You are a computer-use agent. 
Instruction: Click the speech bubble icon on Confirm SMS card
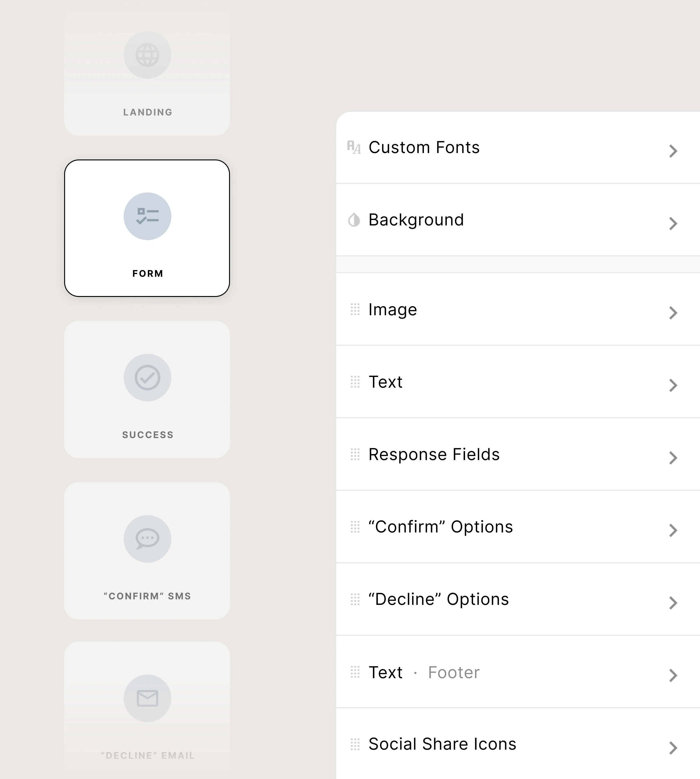coord(147,539)
